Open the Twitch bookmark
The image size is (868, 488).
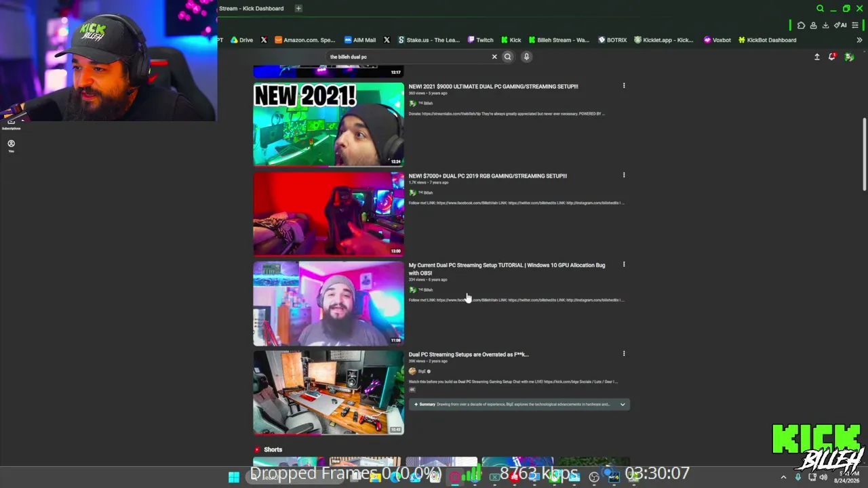[x=480, y=40]
